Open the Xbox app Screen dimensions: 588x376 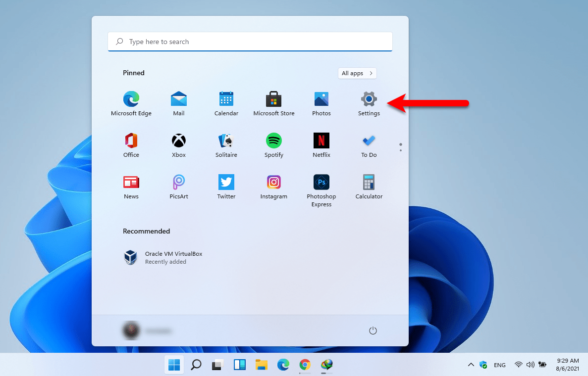[178, 145]
